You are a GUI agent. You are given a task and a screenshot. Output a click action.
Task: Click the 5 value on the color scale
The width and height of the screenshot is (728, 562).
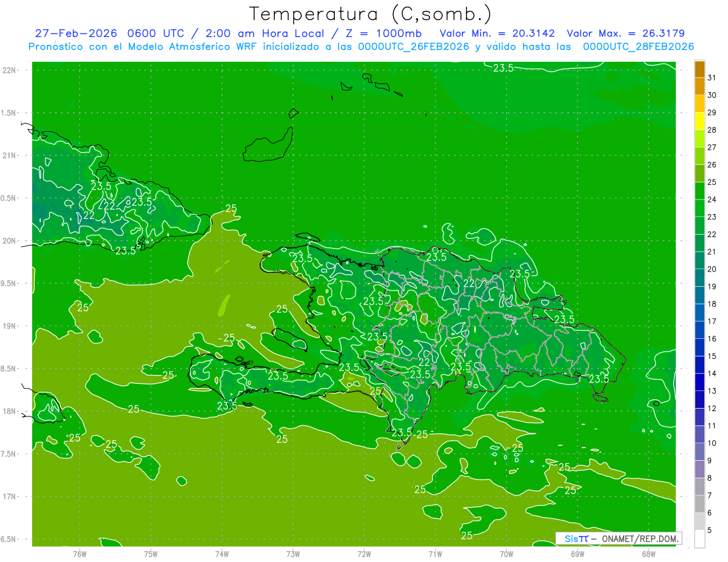click(x=710, y=530)
